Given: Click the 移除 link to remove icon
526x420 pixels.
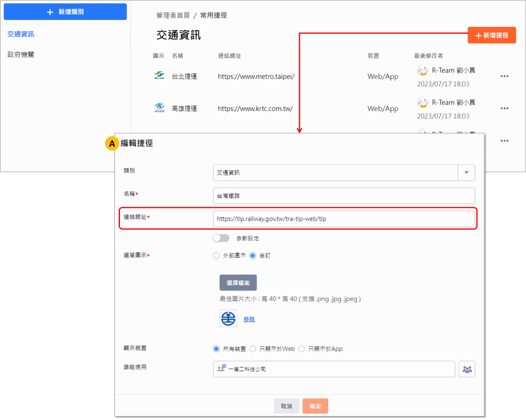Looking at the screenshot, I should (249, 319).
